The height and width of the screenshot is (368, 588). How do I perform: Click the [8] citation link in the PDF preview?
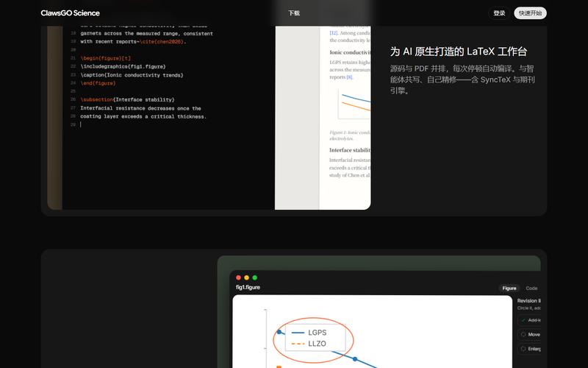point(350,77)
